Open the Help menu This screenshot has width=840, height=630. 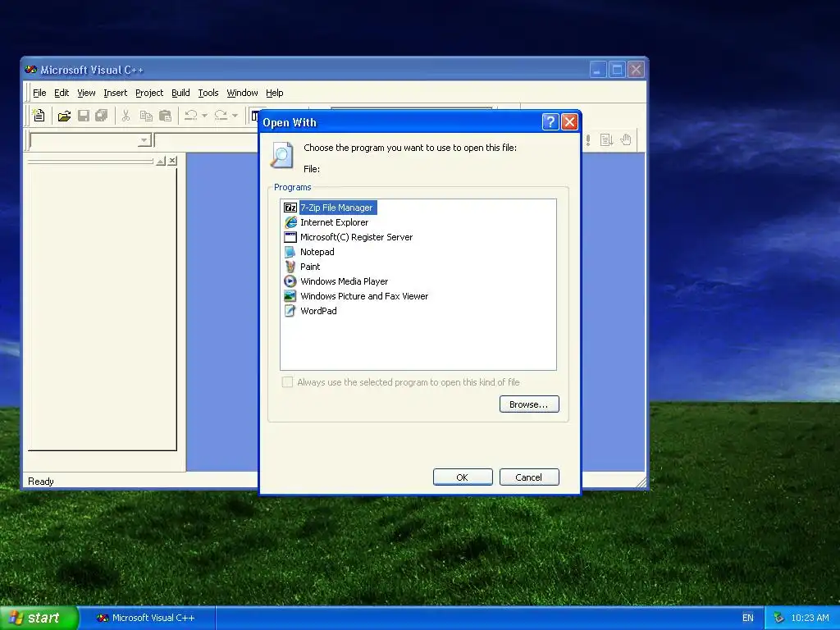(x=274, y=93)
